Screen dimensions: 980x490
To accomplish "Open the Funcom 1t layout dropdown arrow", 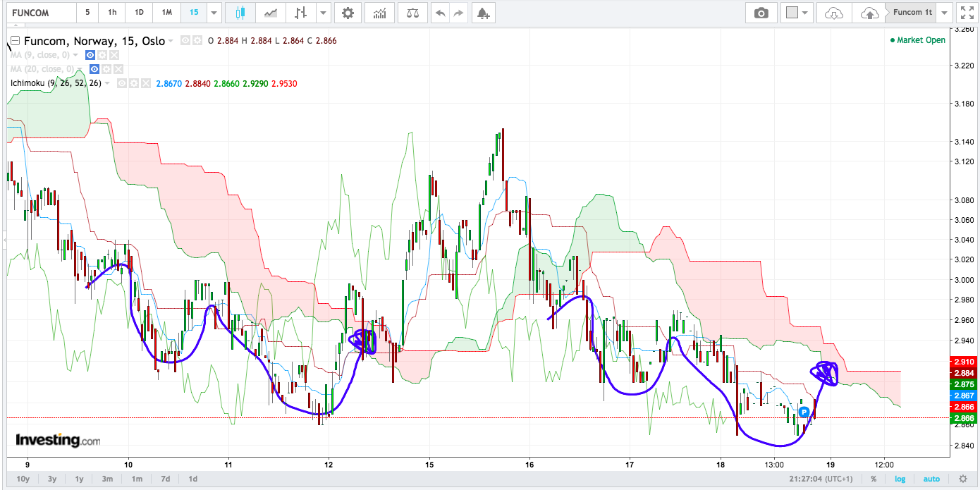I will 945,12.
